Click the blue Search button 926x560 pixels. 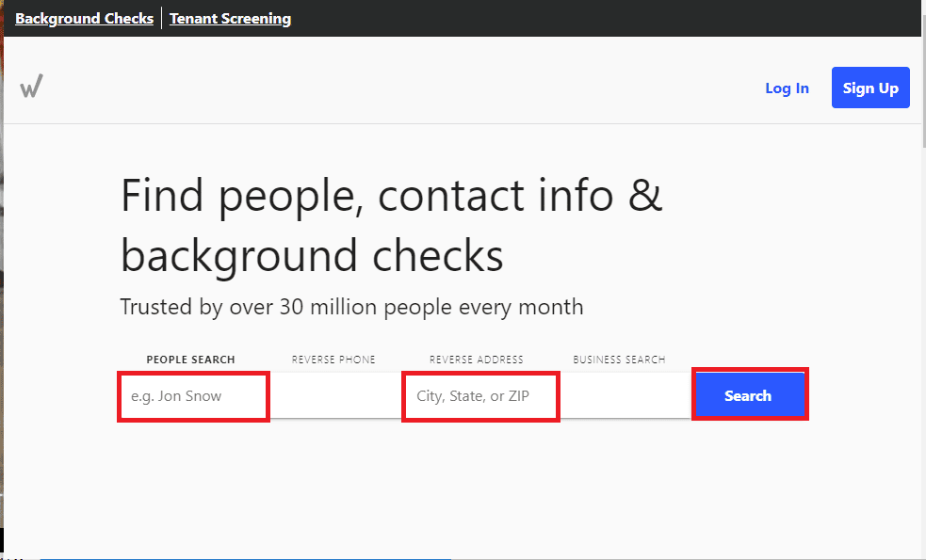[750, 394]
